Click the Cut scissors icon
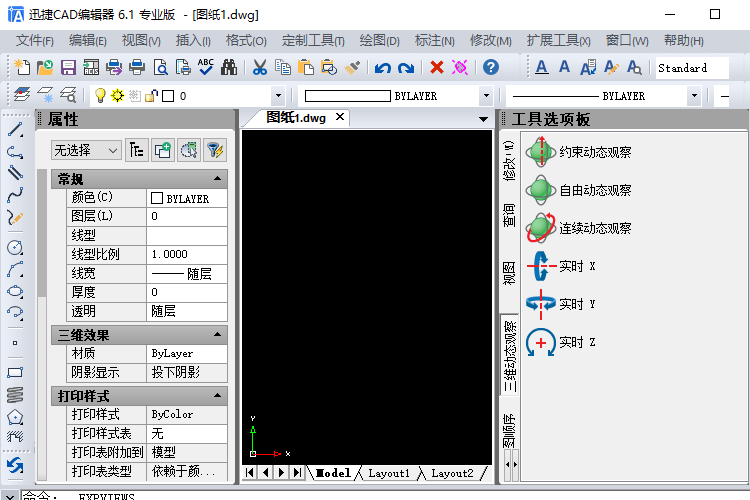This screenshot has width=750, height=500. click(x=259, y=67)
